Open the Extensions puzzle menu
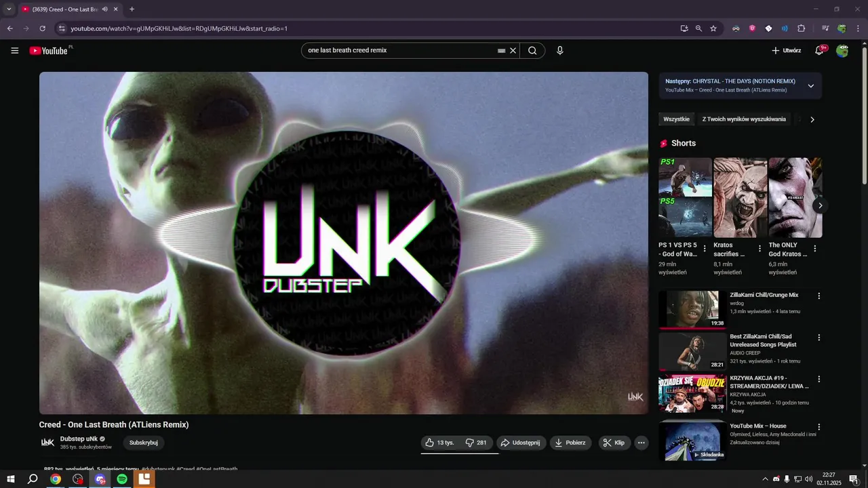The width and height of the screenshot is (868, 488). pos(801,28)
